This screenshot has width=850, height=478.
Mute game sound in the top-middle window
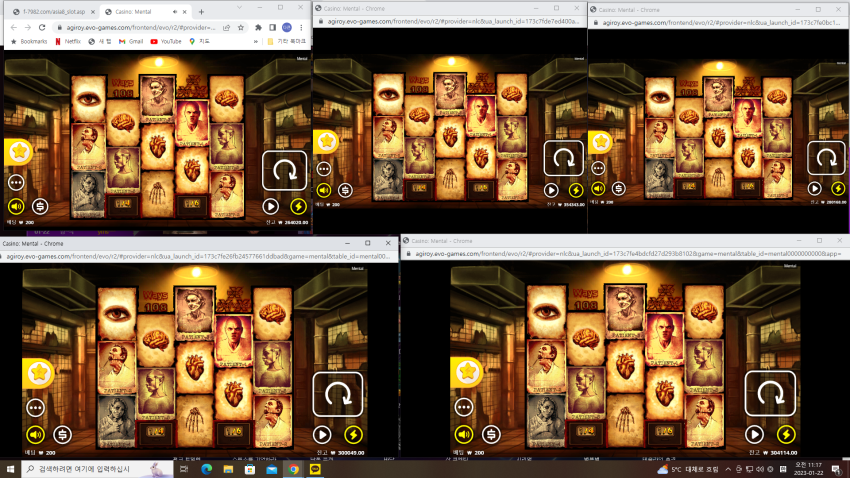(324, 190)
